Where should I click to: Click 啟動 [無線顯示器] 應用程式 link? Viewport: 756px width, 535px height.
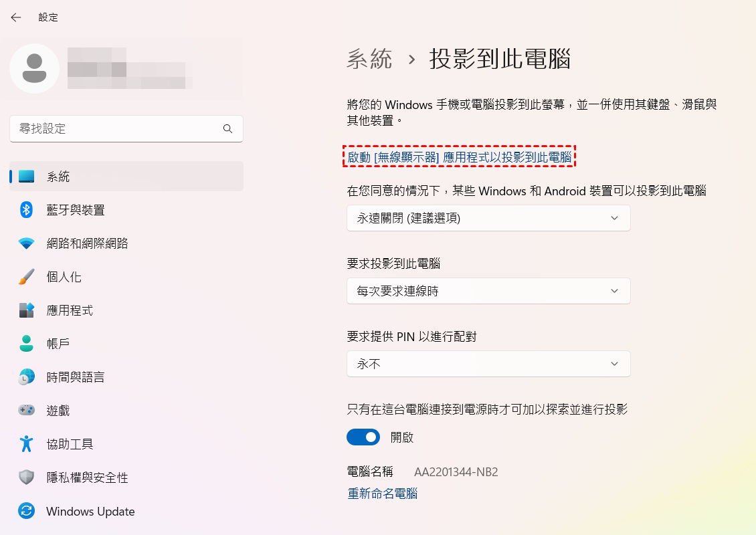(460, 156)
